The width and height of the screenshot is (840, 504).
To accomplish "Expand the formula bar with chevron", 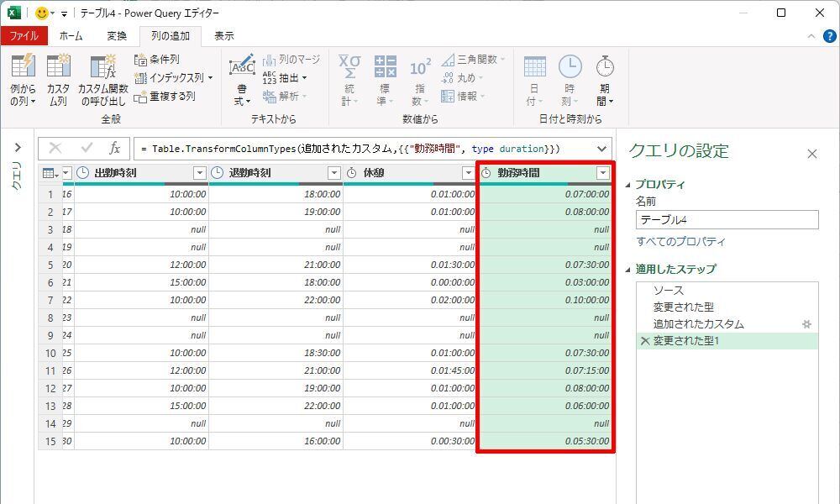I will tap(601, 149).
